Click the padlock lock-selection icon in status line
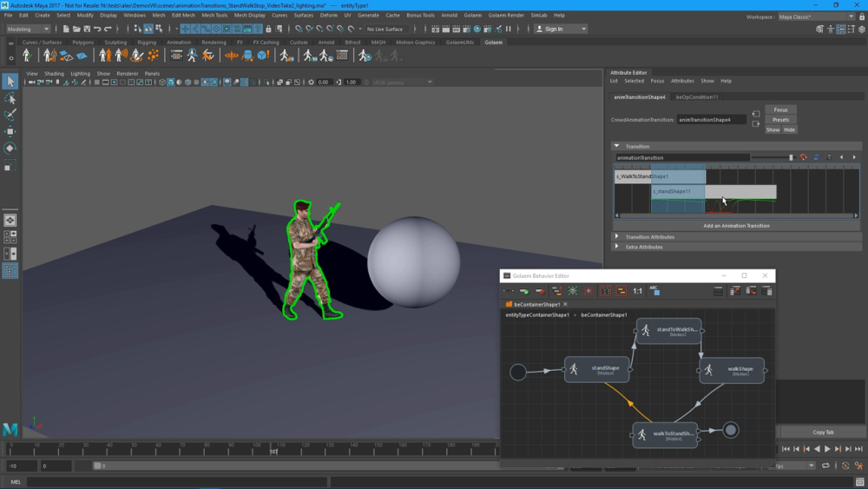Image resolution: width=868 pixels, height=489 pixels. [268, 29]
